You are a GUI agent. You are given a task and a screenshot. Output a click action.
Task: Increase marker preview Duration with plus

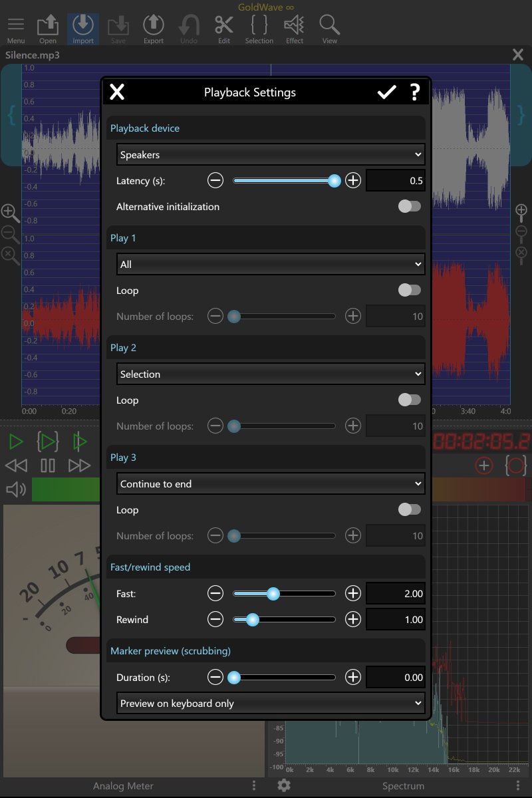(x=353, y=678)
